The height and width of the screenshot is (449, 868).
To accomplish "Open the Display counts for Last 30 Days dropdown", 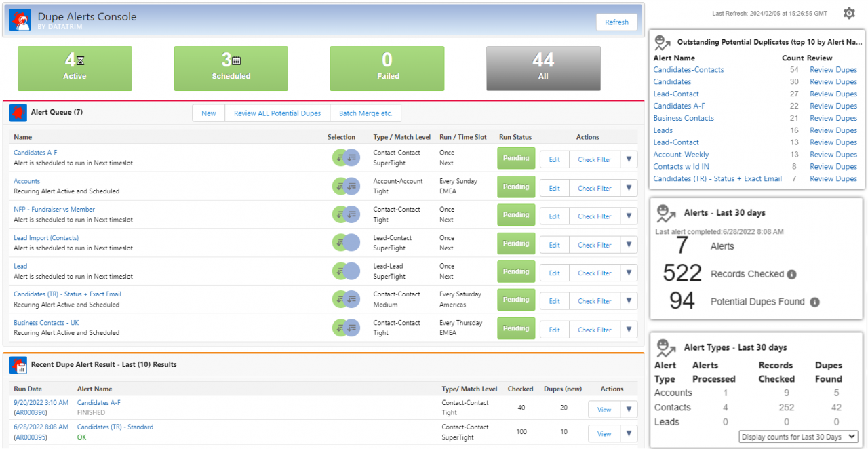I will pos(798,437).
